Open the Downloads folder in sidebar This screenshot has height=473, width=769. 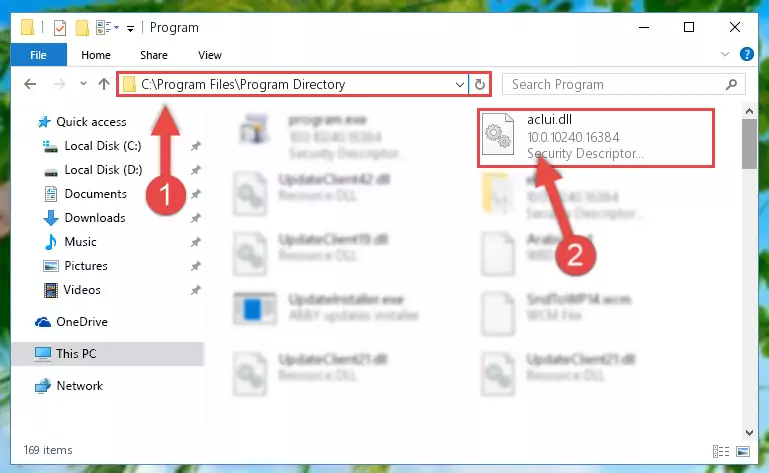(x=95, y=218)
